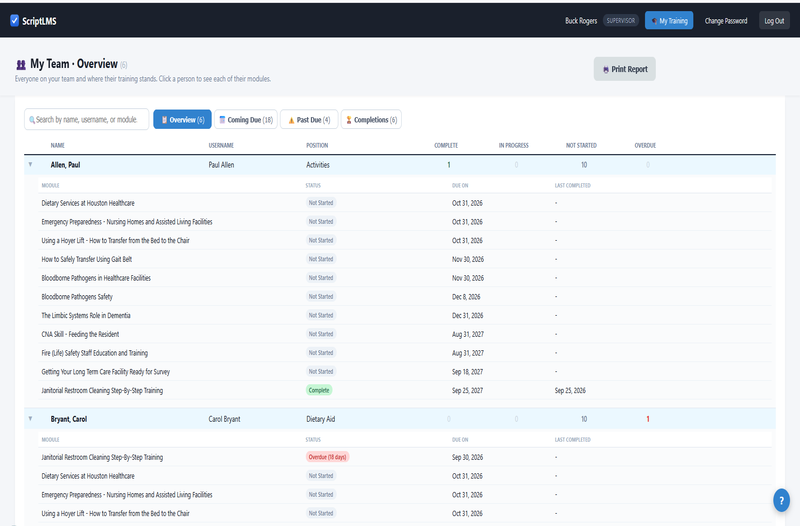Click Paul Allen's Using a Hoyer Lift module
The width and height of the screenshot is (800, 526).
pyautogui.click(x=115, y=240)
